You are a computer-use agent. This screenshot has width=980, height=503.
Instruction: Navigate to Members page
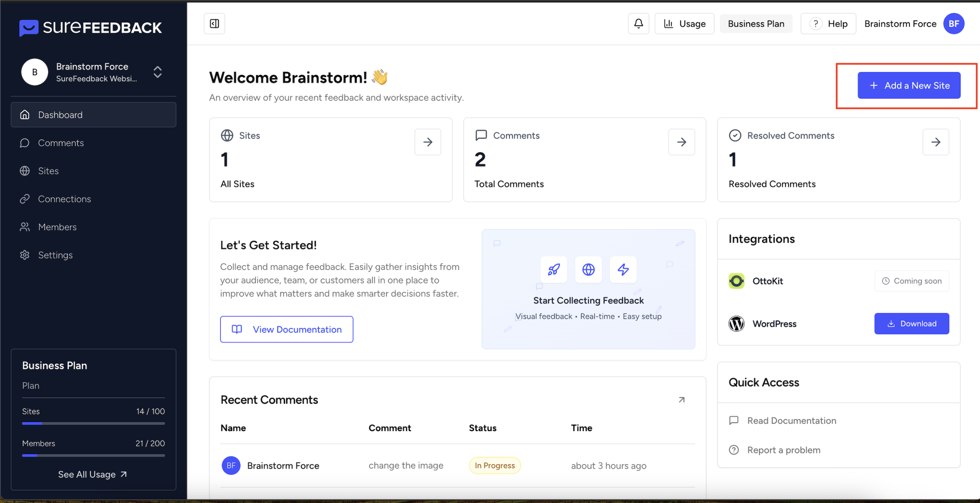click(x=57, y=227)
